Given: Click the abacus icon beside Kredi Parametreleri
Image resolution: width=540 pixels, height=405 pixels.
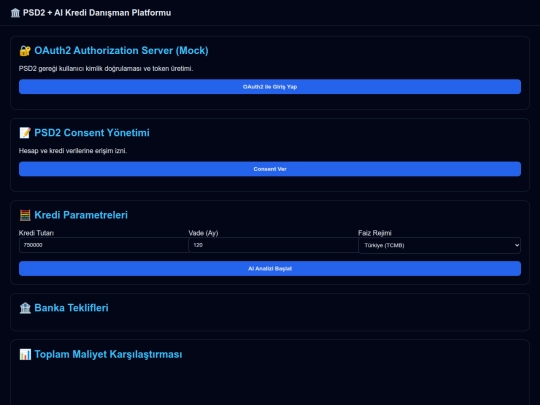Looking at the screenshot, I should click(x=25, y=215).
